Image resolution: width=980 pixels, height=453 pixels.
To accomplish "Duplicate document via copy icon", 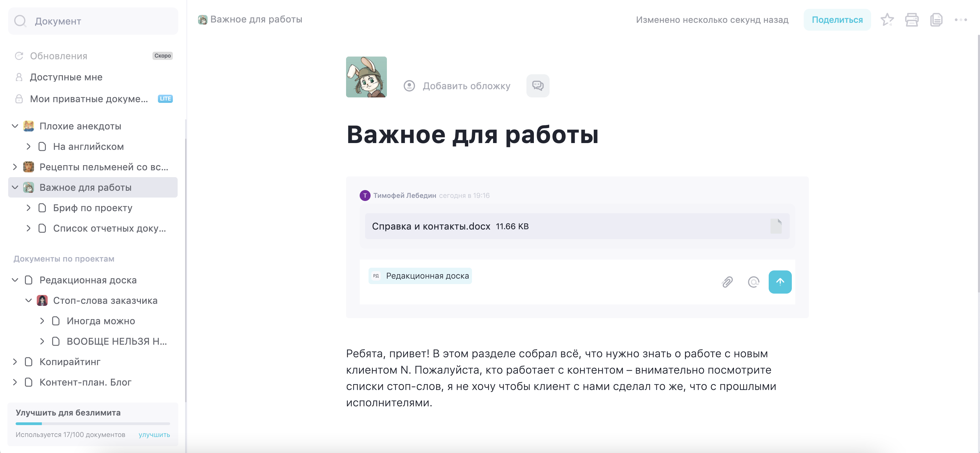I will [x=936, y=19].
